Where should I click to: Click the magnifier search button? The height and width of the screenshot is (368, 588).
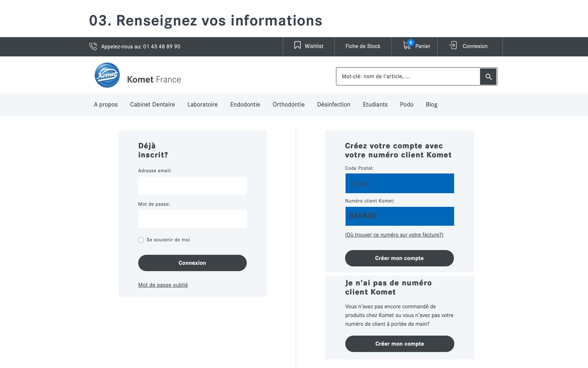click(x=488, y=77)
